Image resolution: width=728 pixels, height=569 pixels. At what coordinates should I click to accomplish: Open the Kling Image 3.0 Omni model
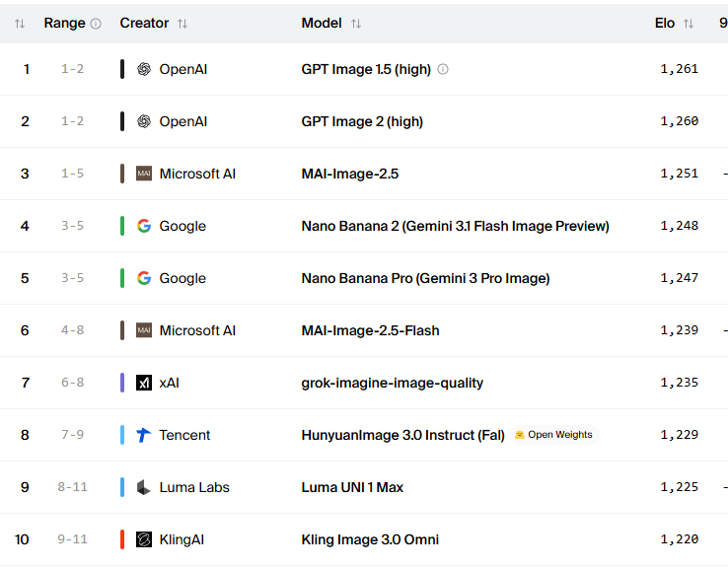pos(370,539)
